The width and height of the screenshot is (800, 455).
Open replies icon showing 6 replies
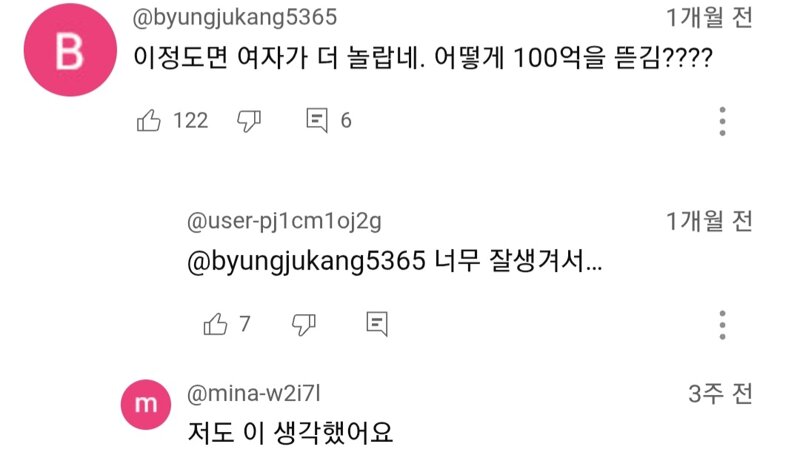click(x=317, y=120)
